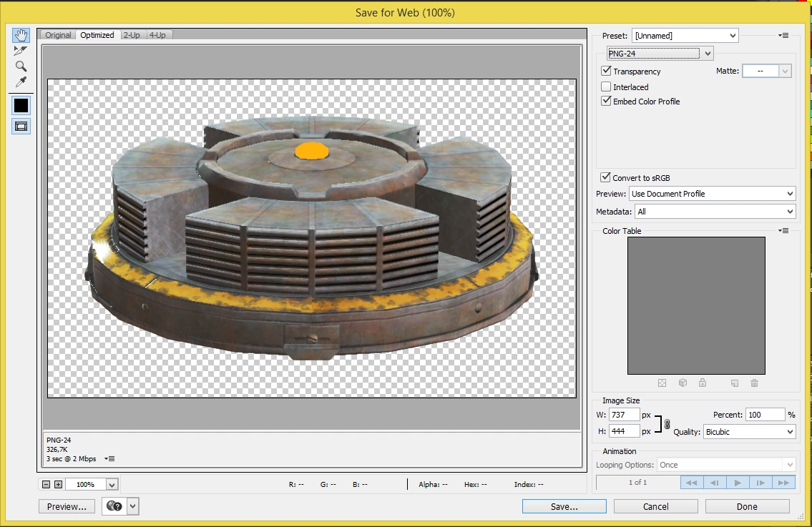Image resolution: width=812 pixels, height=527 pixels.
Task: Toggle Convert to sRGB checkbox
Action: tap(606, 178)
